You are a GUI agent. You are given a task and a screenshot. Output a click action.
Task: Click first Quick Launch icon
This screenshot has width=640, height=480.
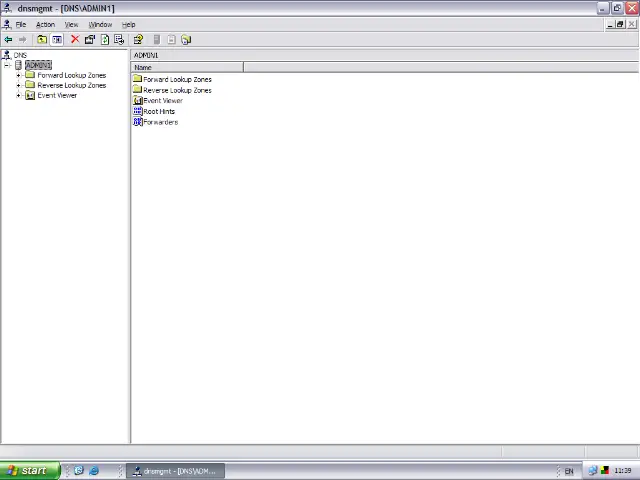coord(79,471)
